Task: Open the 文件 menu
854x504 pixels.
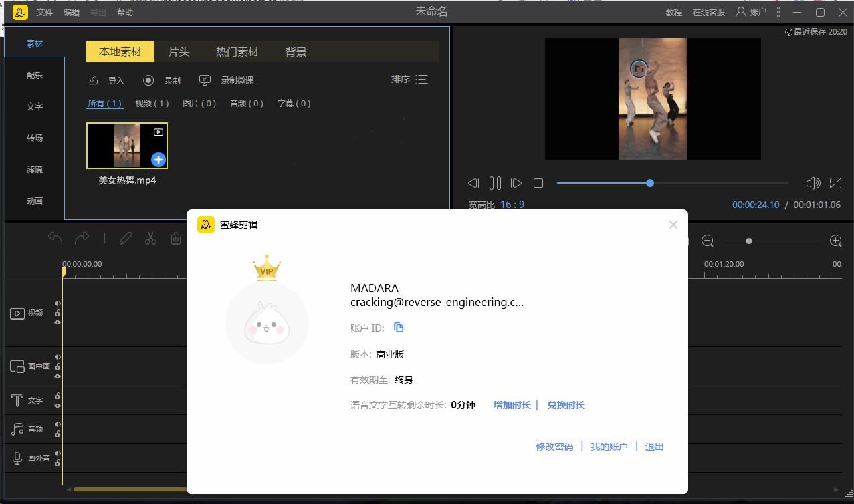Action: [x=44, y=12]
